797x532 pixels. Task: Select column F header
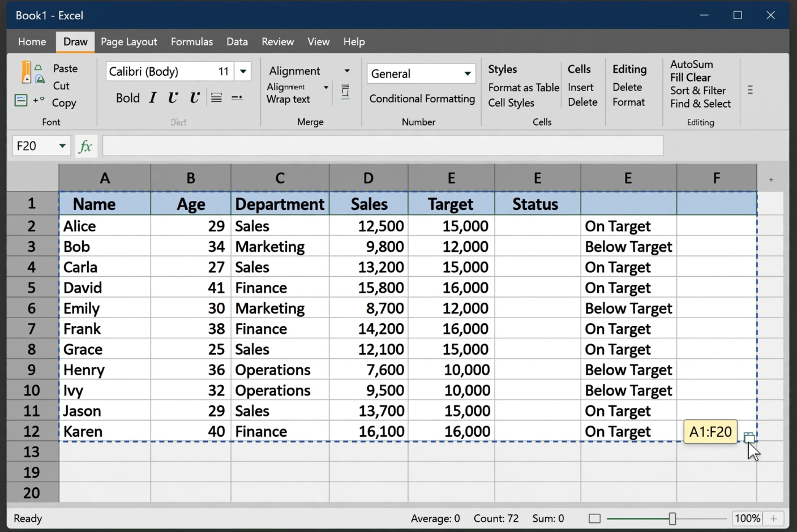(x=717, y=178)
